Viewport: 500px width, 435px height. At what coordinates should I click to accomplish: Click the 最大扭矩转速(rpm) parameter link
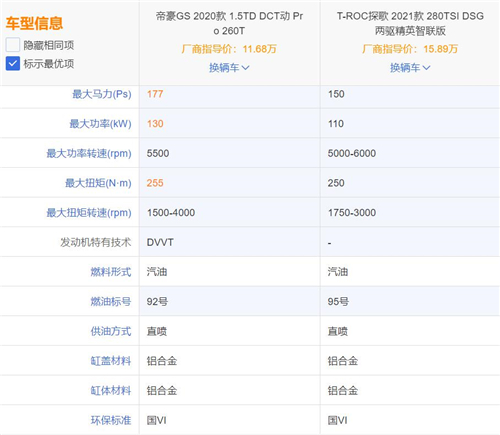89,213
